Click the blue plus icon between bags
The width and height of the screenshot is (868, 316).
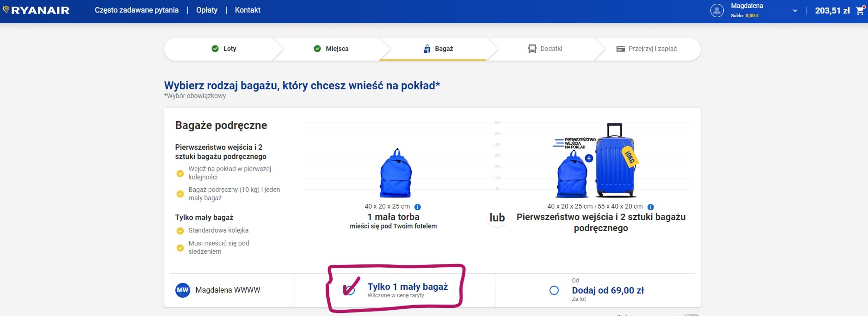pos(589,158)
